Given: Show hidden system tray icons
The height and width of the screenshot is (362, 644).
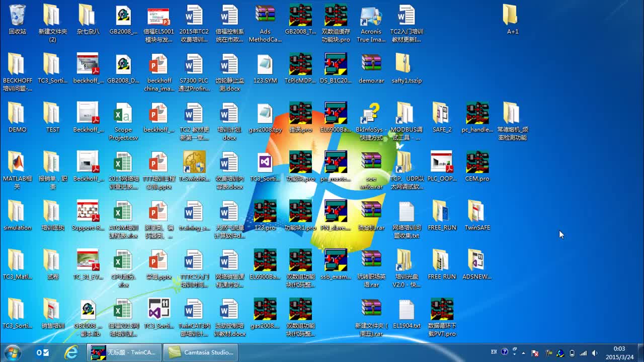Looking at the screenshot, I should point(524,353).
